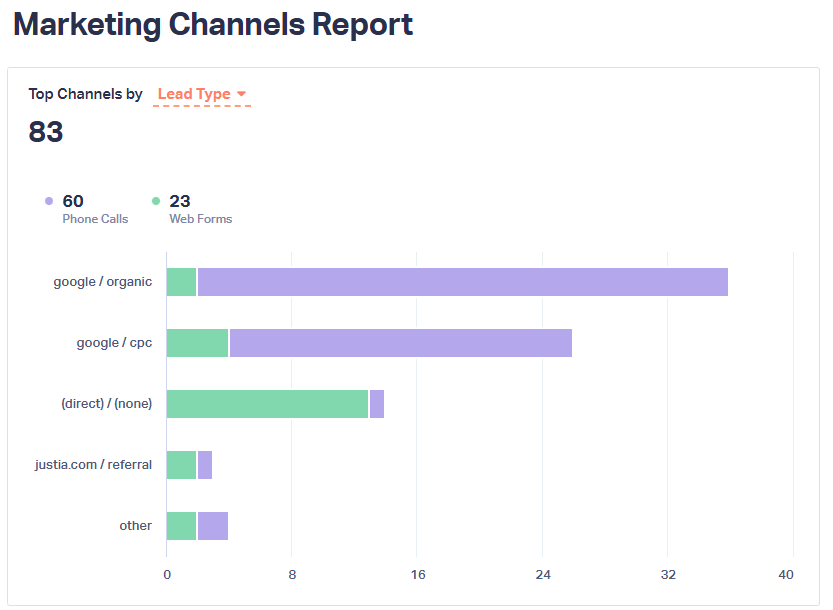Click the green segment of google / cpc bar
The image size is (833, 610).
tap(196, 342)
